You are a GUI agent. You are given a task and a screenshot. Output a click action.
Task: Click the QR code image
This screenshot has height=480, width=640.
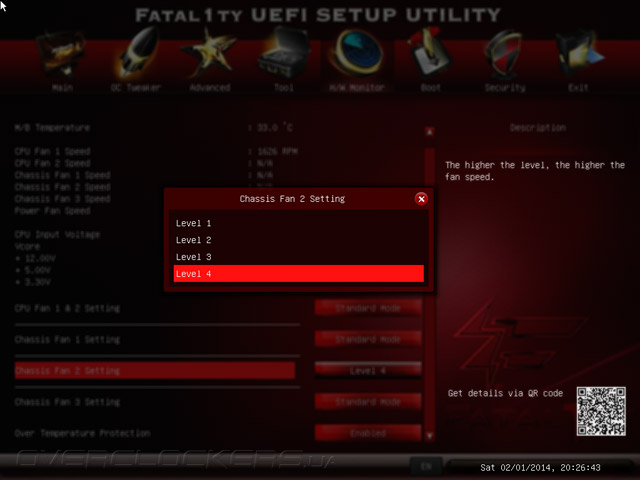pyautogui.click(x=601, y=411)
